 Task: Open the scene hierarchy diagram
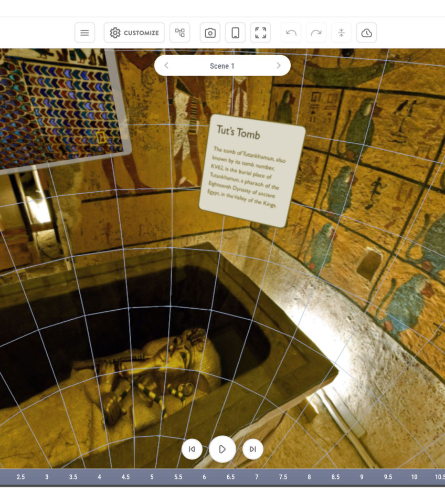click(179, 33)
